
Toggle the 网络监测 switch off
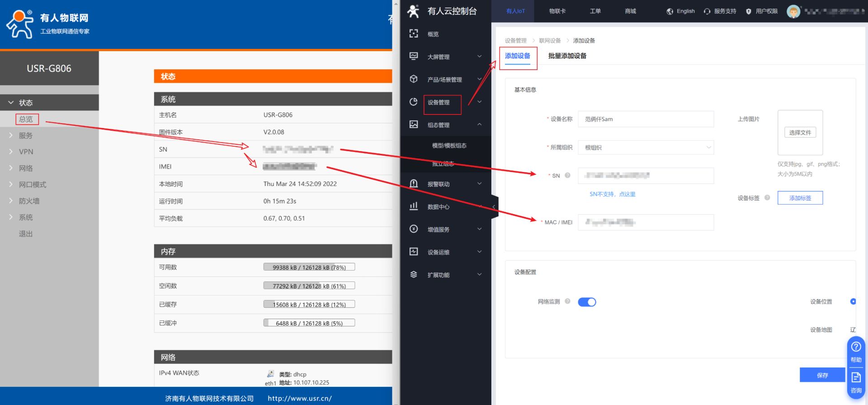point(587,302)
